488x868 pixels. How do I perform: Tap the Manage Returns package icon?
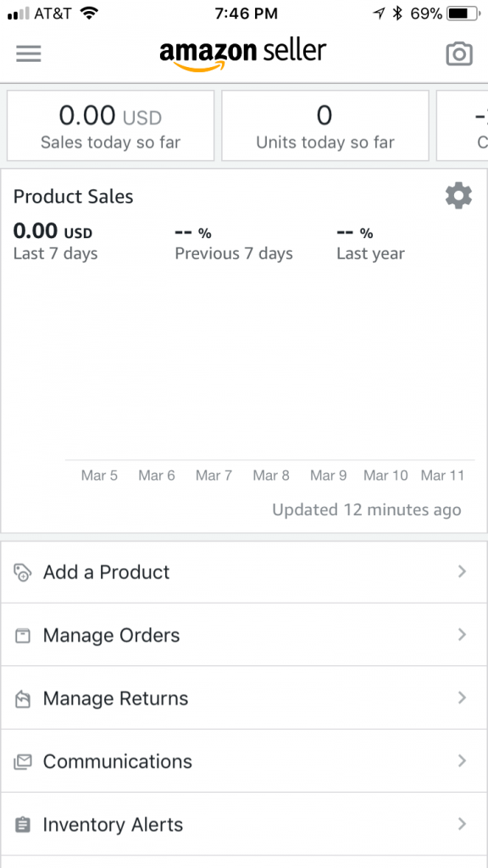[x=22, y=698]
